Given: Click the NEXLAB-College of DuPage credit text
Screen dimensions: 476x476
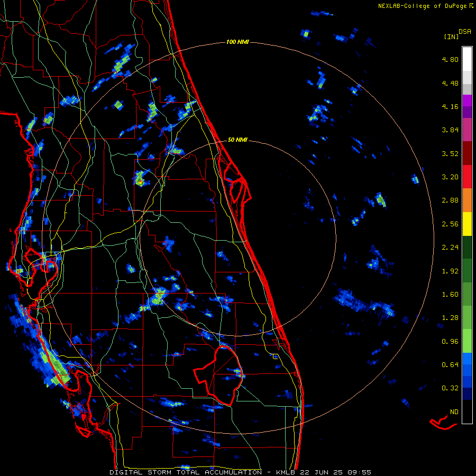Looking at the screenshot, I should (422, 6).
